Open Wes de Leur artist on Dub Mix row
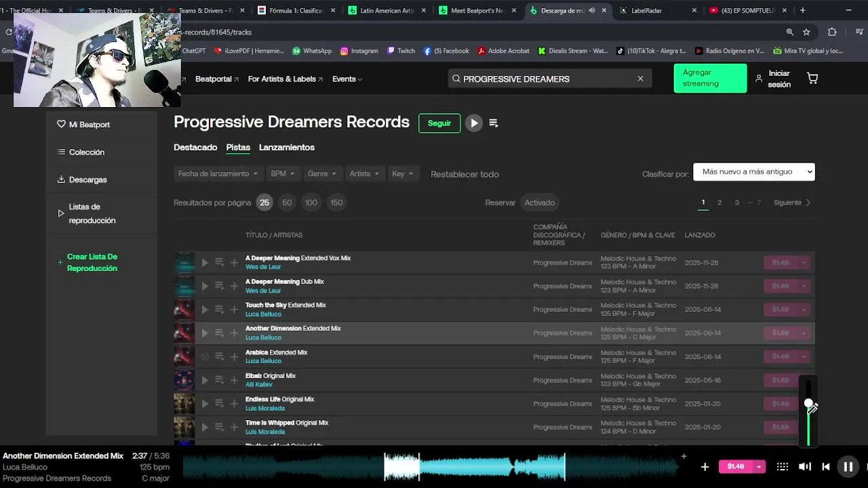Image resolution: width=868 pixels, height=488 pixels. (263, 291)
